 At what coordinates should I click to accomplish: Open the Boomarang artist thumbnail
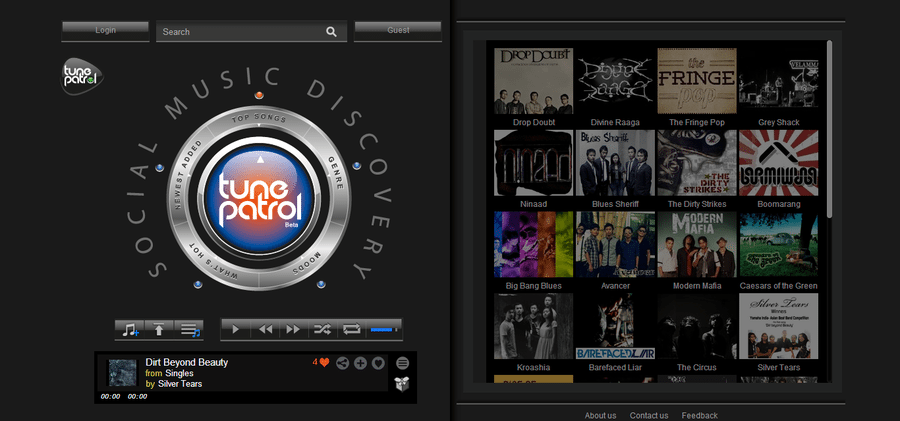pos(778,163)
